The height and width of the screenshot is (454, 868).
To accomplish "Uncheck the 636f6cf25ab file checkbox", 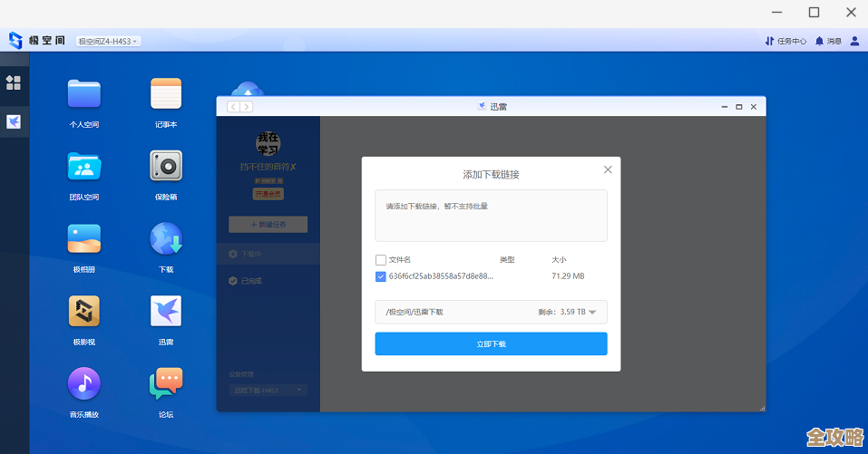I will point(381,276).
